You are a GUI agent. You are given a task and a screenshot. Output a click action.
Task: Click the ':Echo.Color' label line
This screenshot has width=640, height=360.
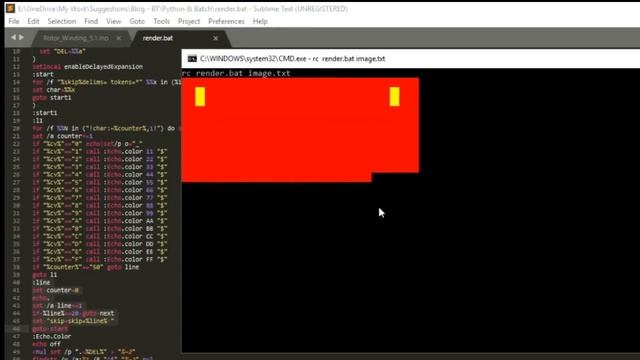51,336
